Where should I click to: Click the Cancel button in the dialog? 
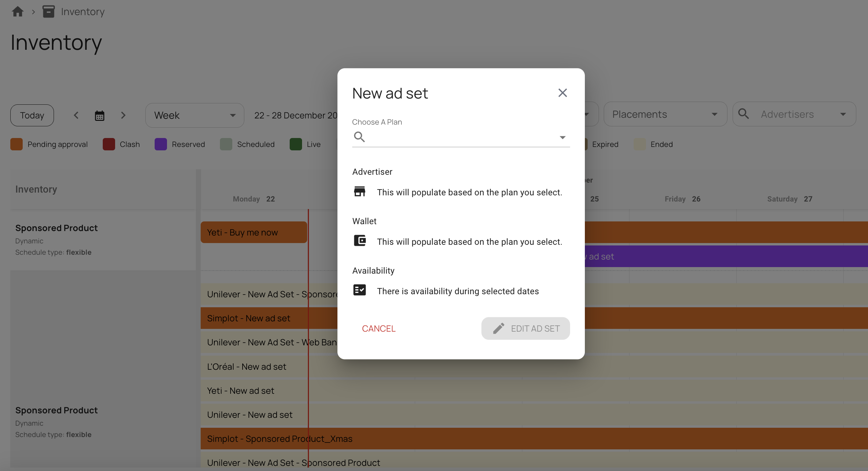coord(379,329)
